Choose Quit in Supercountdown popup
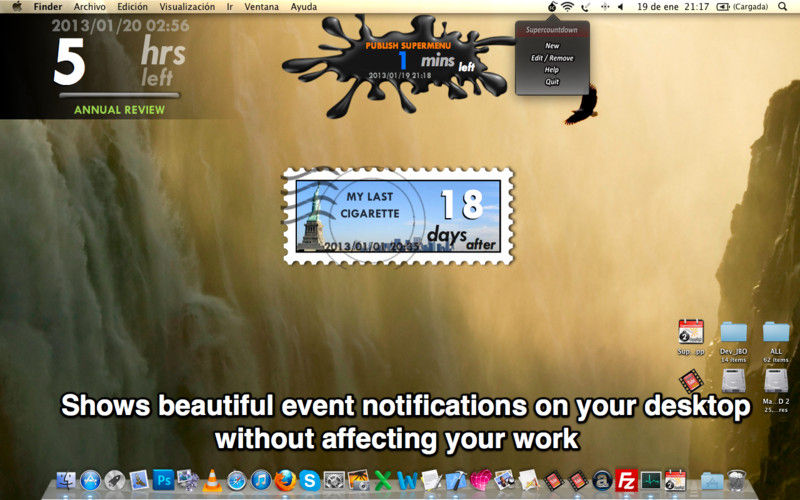The width and height of the screenshot is (800, 500). tap(552, 82)
